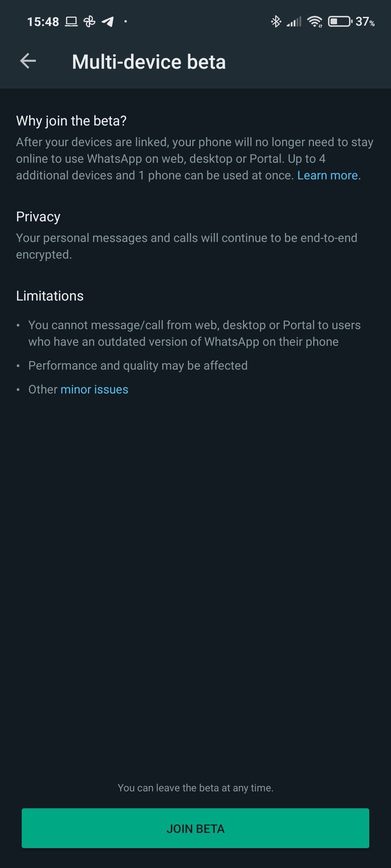
Task: Tap the 15:48 clock in status bar
Action: coord(43,22)
